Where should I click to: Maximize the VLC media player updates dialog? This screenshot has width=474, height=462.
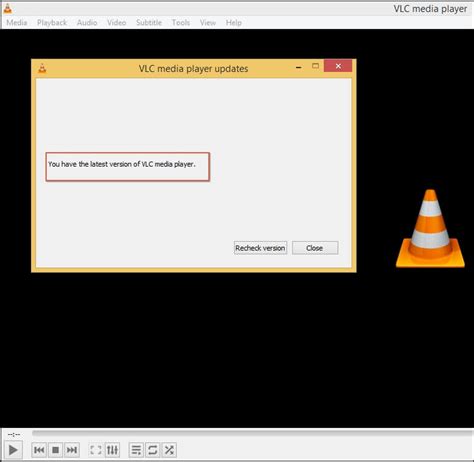click(315, 66)
